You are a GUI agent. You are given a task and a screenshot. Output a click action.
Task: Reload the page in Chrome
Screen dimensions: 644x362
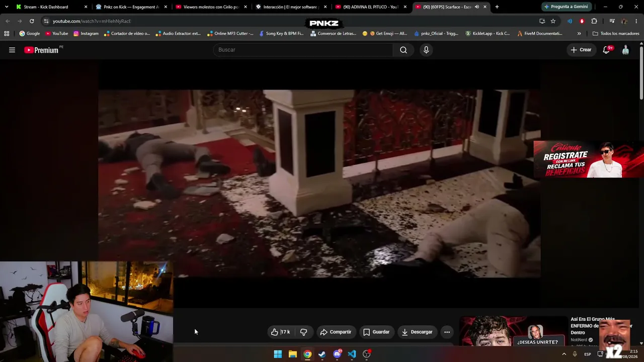click(32, 21)
